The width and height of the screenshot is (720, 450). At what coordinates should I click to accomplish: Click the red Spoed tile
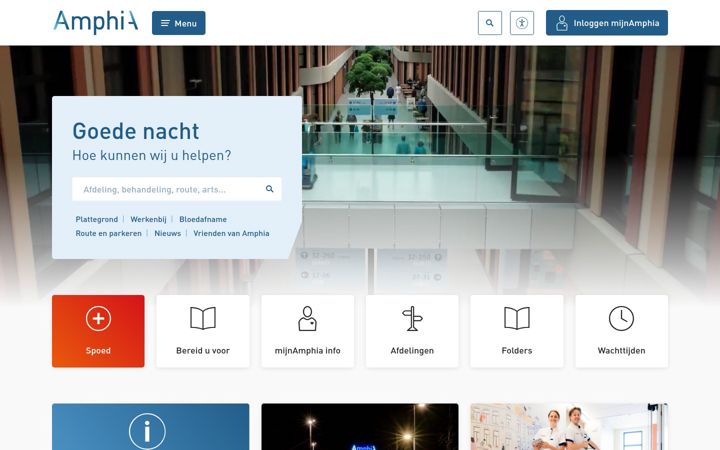pyautogui.click(x=98, y=331)
